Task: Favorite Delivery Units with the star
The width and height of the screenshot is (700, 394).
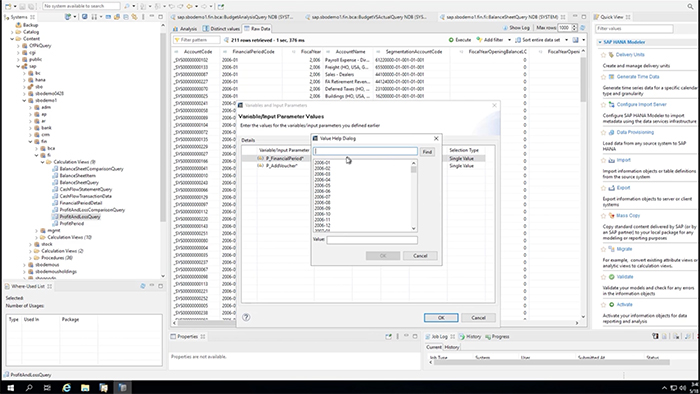Action: coord(603,55)
